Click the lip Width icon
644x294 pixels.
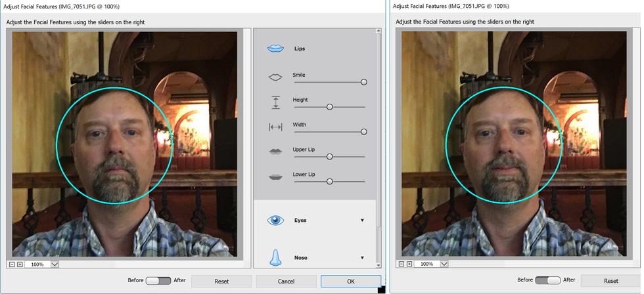click(x=275, y=127)
